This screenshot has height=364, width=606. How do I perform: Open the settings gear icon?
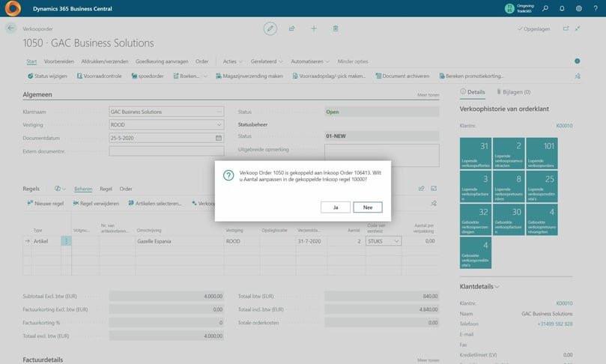point(578,8)
